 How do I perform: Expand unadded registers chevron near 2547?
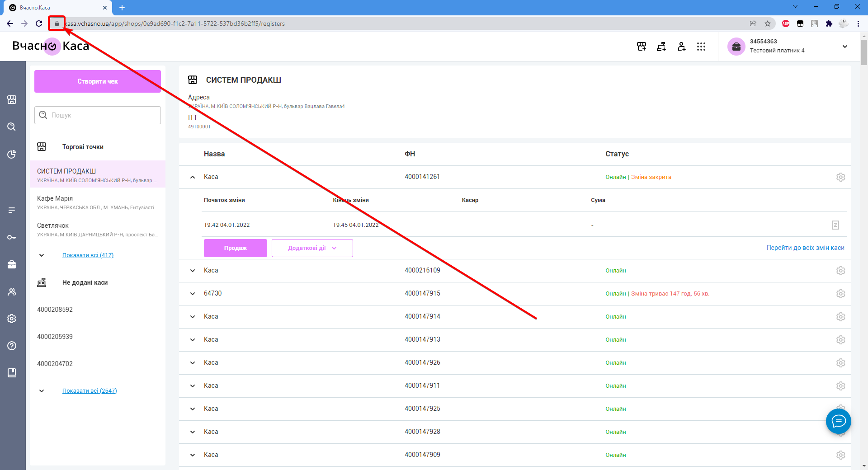(x=42, y=391)
